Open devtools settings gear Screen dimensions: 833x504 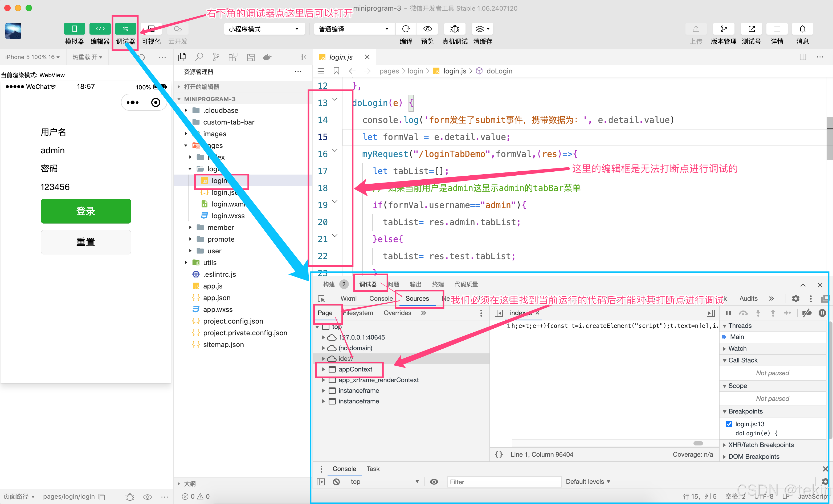pyautogui.click(x=796, y=298)
